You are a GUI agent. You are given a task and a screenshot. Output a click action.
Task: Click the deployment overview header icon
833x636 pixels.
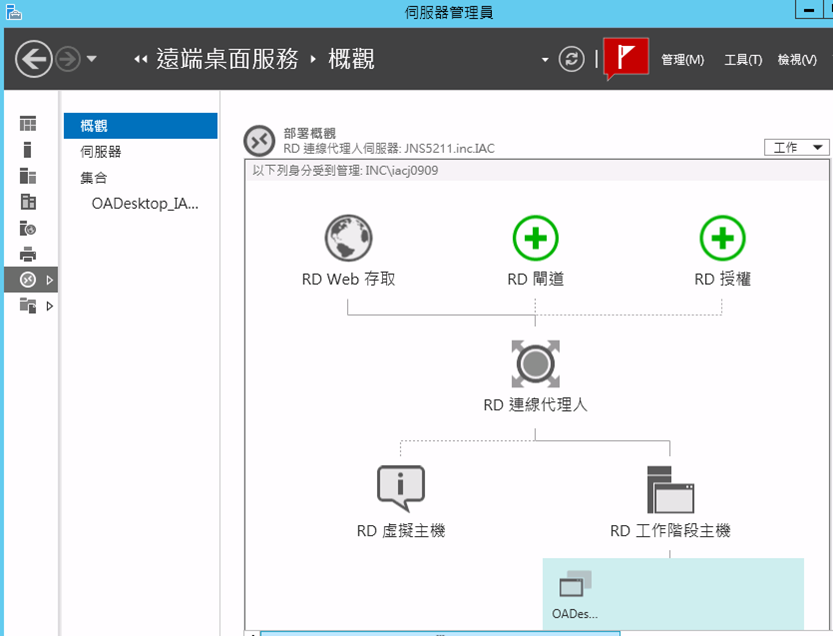tap(259, 141)
